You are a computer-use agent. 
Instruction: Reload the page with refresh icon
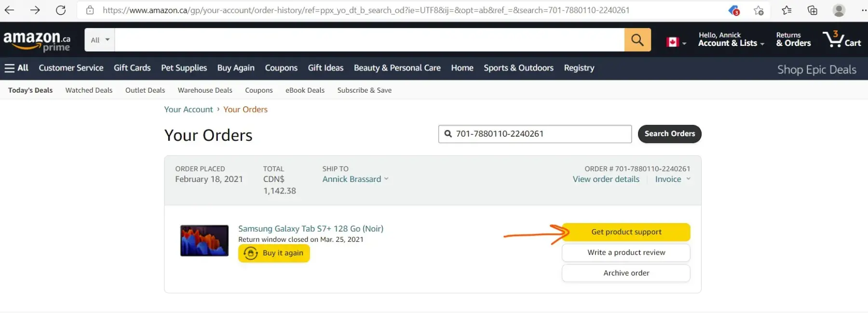[61, 10]
